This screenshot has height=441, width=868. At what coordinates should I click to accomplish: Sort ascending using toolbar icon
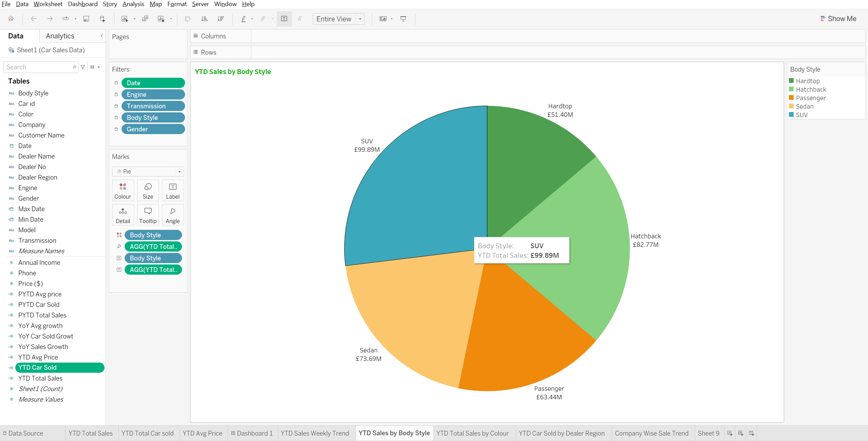(x=204, y=19)
